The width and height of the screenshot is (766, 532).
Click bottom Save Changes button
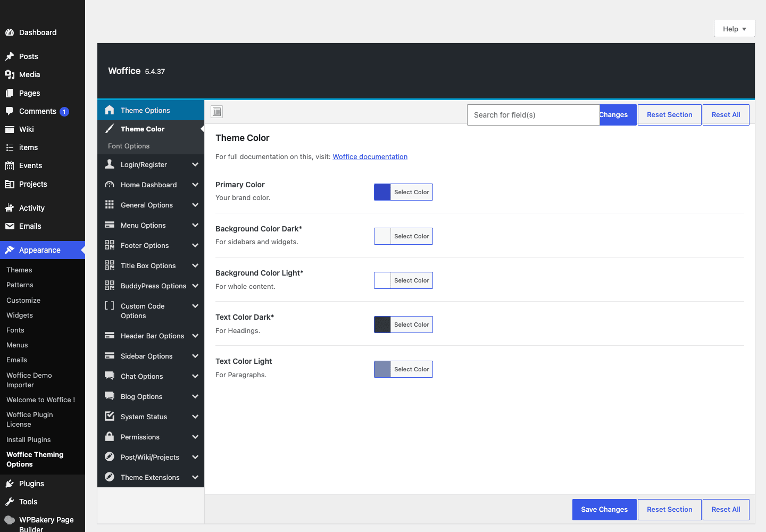[604, 510]
